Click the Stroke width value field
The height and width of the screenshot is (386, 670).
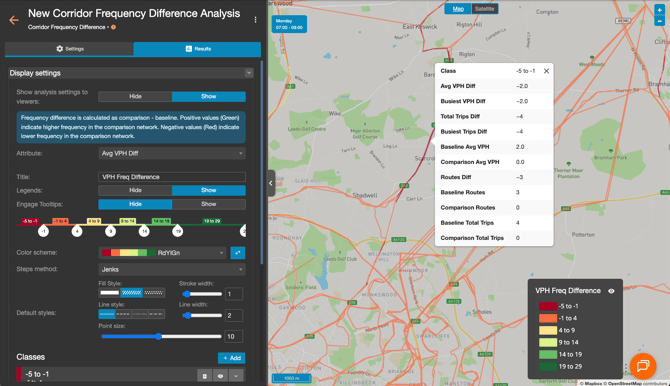[x=234, y=294]
